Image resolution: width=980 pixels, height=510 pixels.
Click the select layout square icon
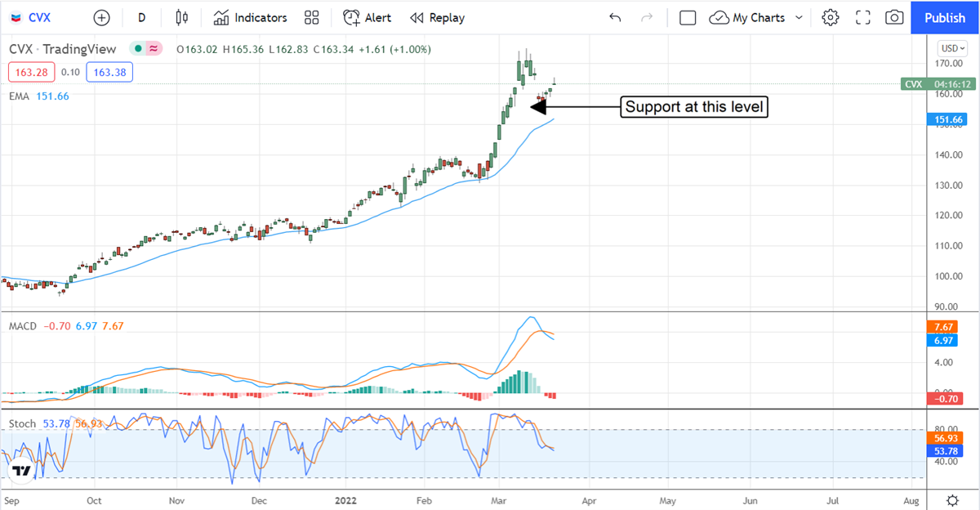[688, 17]
